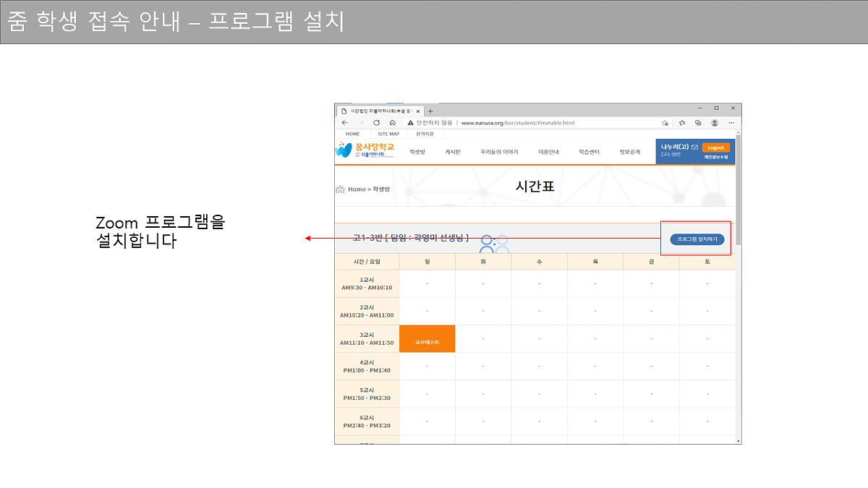Click the browser address bar URL

click(518, 123)
